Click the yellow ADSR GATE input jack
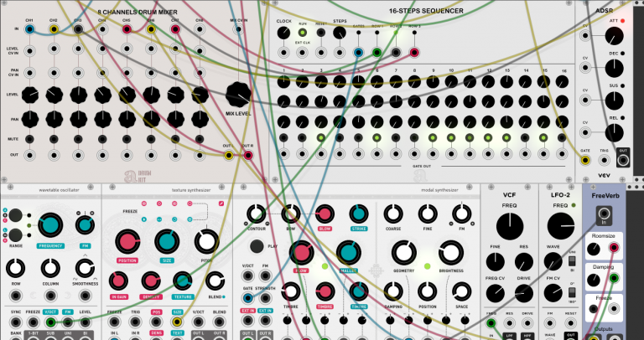The image size is (644, 340). pos(585,160)
